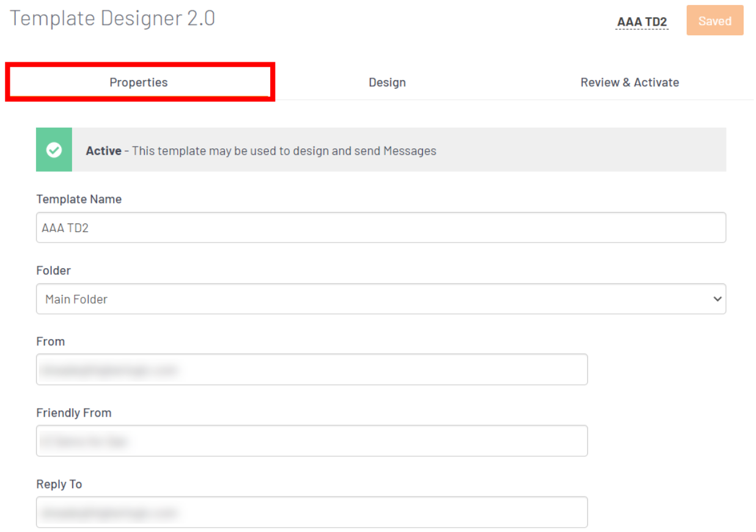
Task: Click the green checkmark active status icon
Action: (x=54, y=150)
